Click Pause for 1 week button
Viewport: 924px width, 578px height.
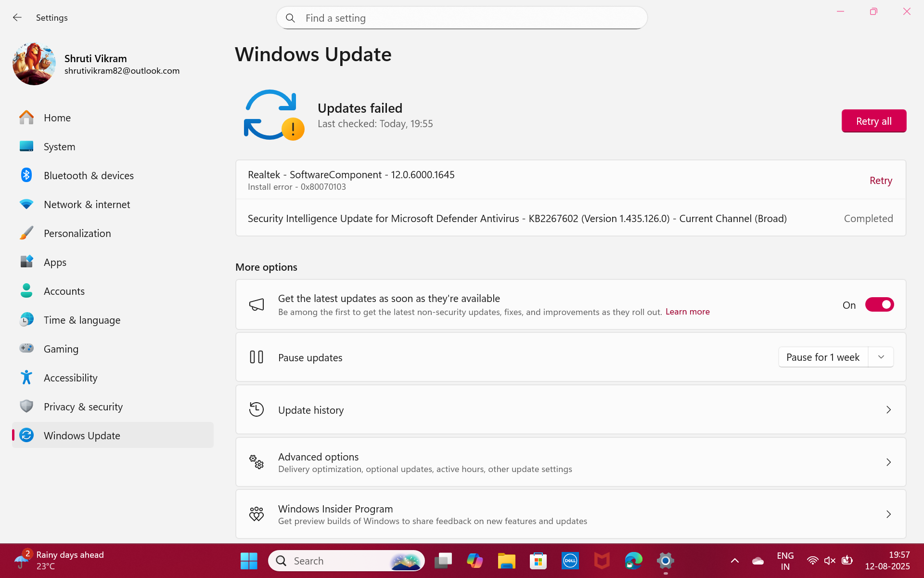pos(823,357)
